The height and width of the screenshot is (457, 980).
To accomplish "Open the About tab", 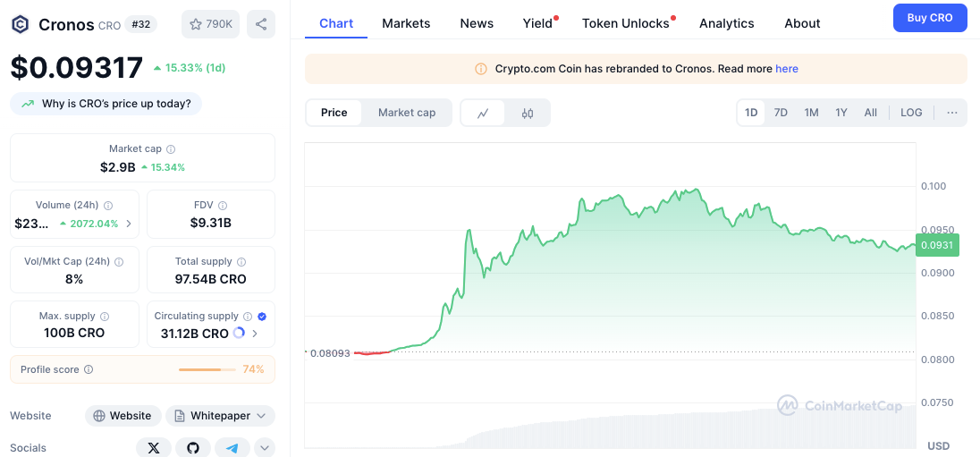I will click(802, 23).
